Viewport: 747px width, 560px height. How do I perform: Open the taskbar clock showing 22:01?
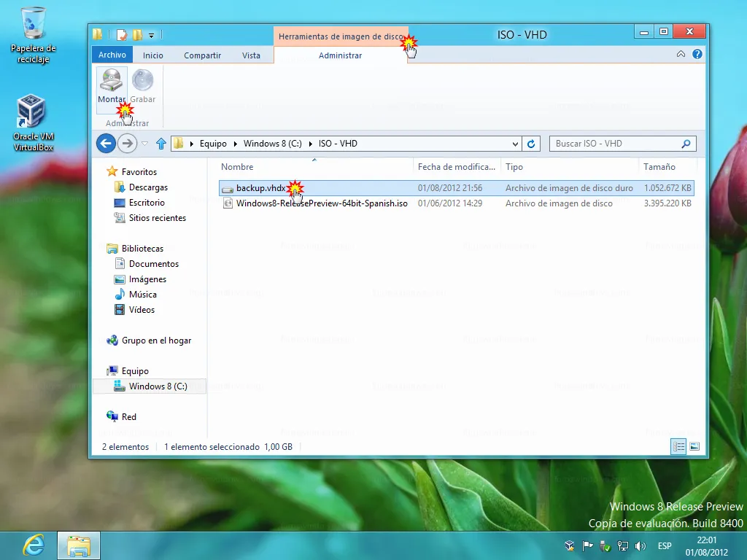coord(706,546)
